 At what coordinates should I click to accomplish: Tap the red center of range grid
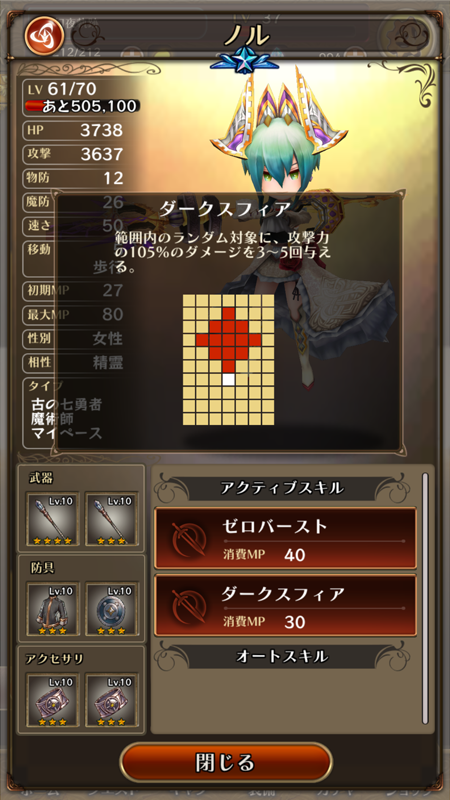coord(229,339)
